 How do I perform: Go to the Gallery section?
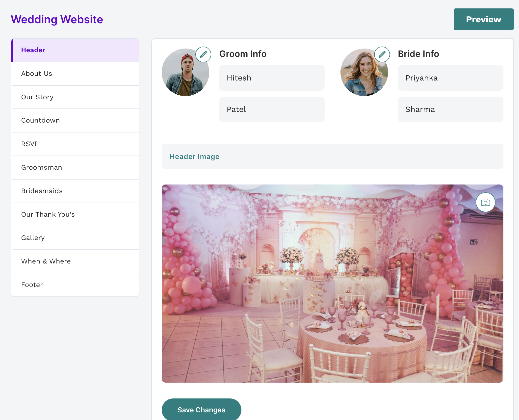75,238
